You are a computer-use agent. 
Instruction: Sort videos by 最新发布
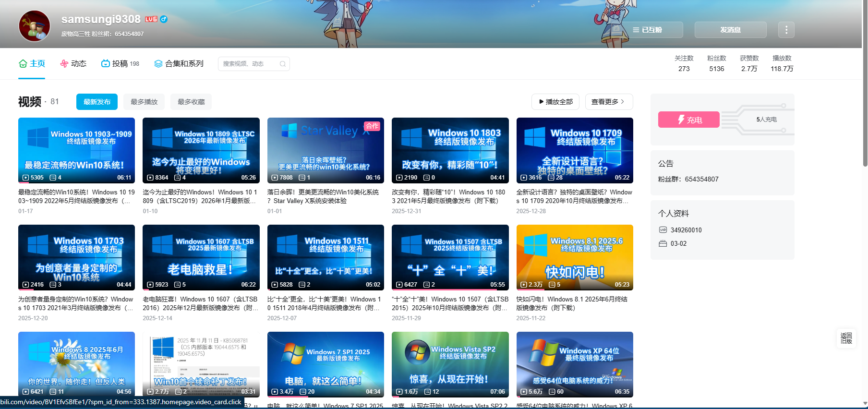(x=97, y=102)
